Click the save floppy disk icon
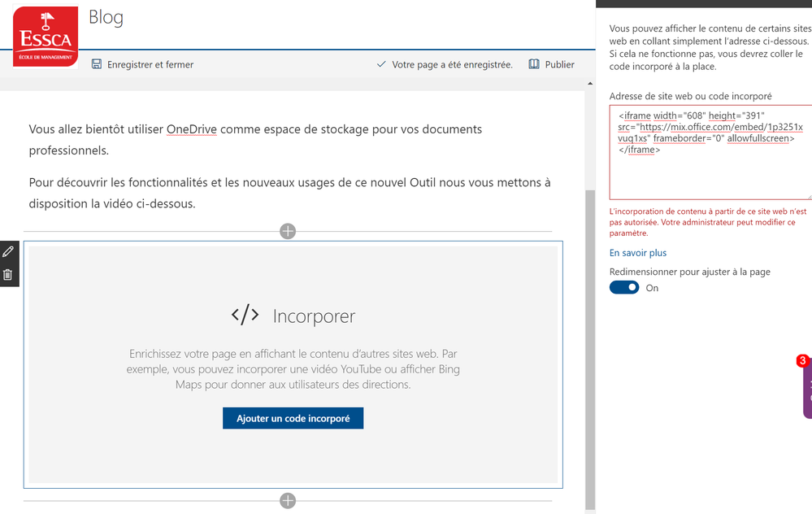The image size is (812, 514). pyautogui.click(x=97, y=64)
